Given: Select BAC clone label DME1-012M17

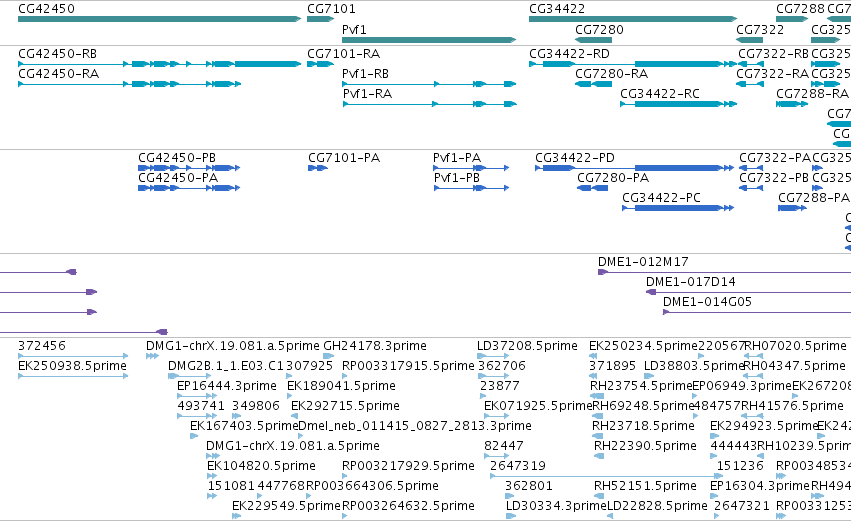Looking at the screenshot, I should [643, 262].
